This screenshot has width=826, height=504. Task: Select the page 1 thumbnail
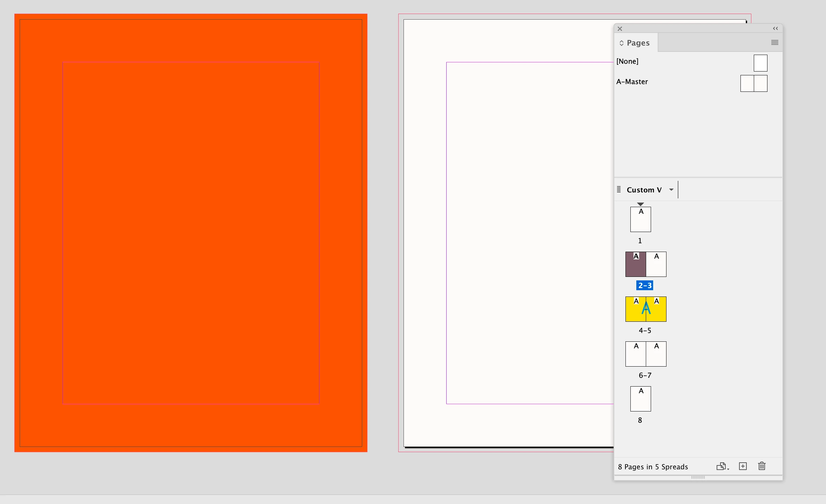[x=641, y=220]
